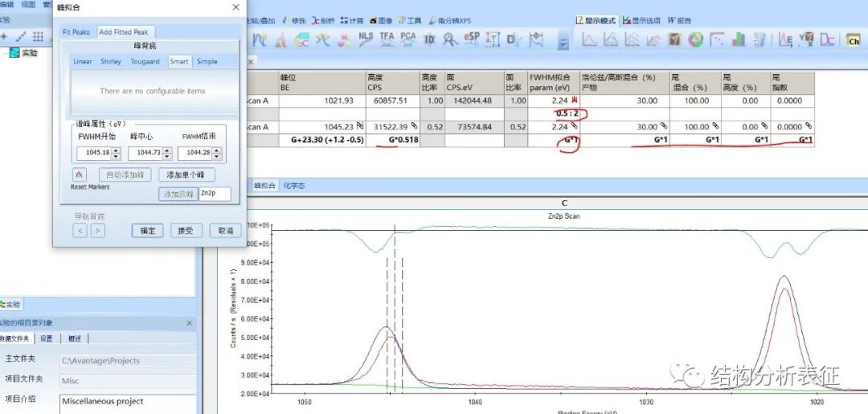Click the diagonal line icon in left toolbar

coord(21,36)
